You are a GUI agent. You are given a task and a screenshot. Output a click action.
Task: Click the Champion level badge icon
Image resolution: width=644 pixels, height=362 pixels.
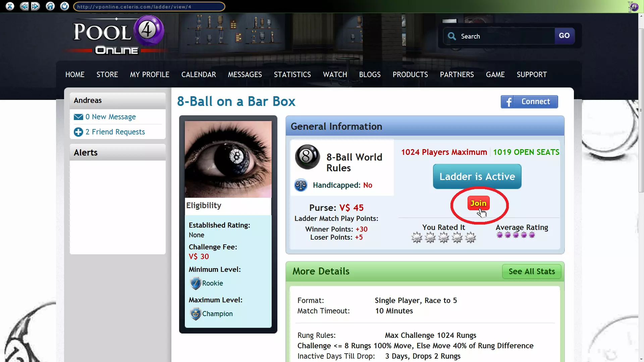(x=195, y=314)
